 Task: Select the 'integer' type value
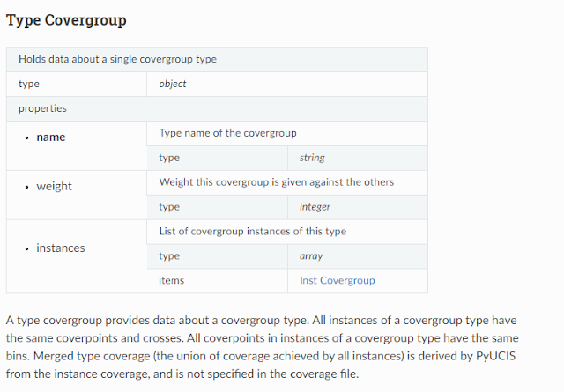pyautogui.click(x=315, y=207)
